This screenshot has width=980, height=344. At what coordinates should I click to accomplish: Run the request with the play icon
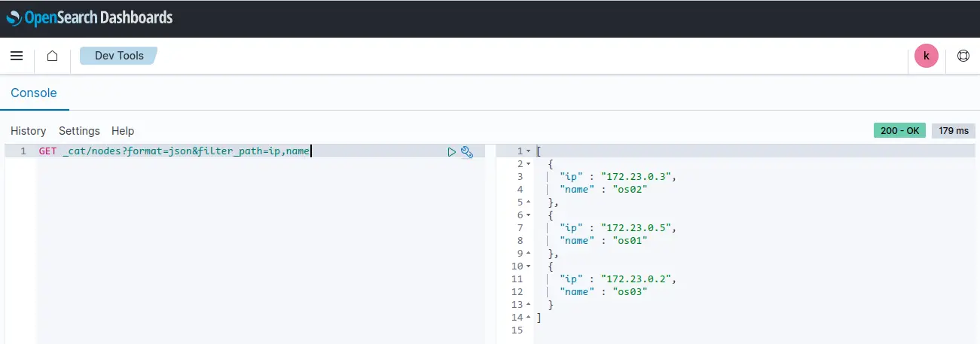pos(452,151)
